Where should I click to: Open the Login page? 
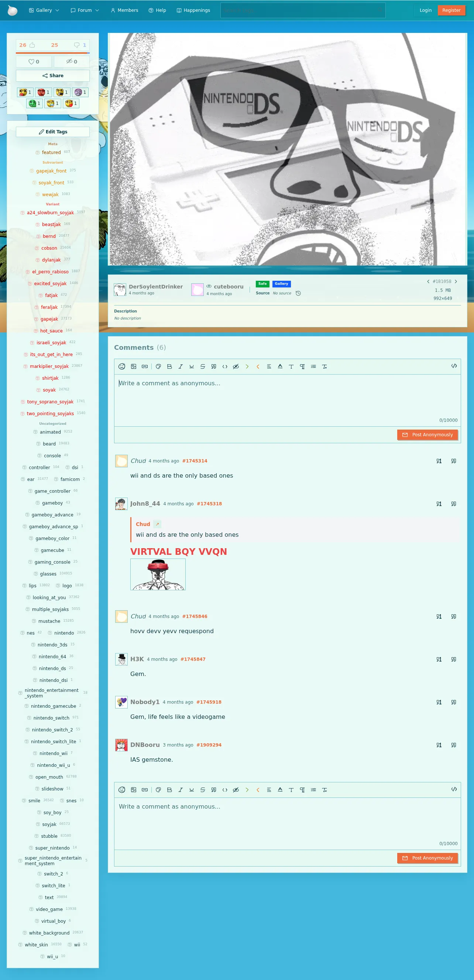(425, 10)
